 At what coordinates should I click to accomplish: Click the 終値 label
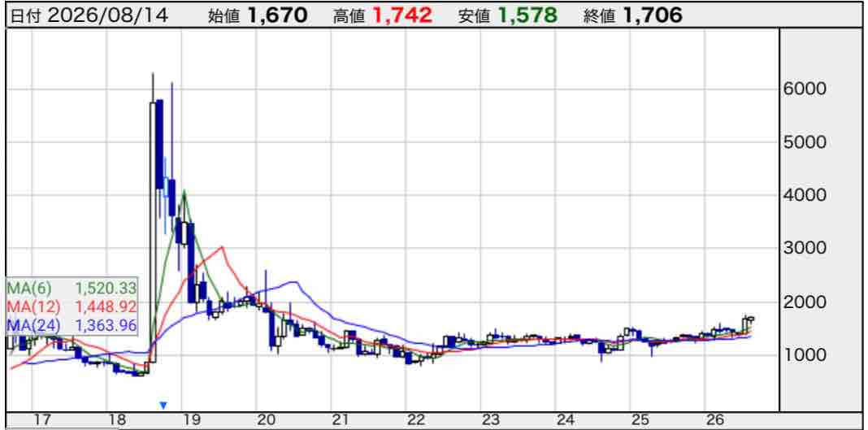pyautogui.click(x=600, y=16)
